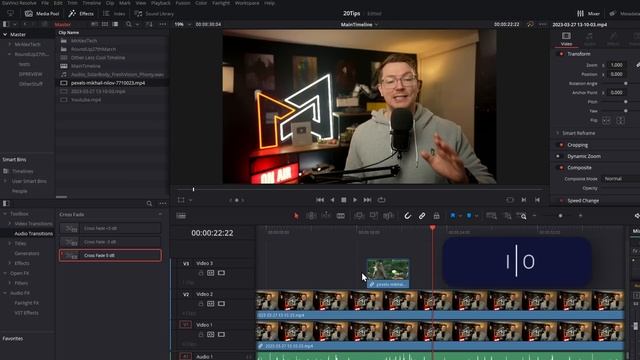Zoom out timeline with minus button
The width and height of the screenshot is (640, 360).
pos(534,216)
